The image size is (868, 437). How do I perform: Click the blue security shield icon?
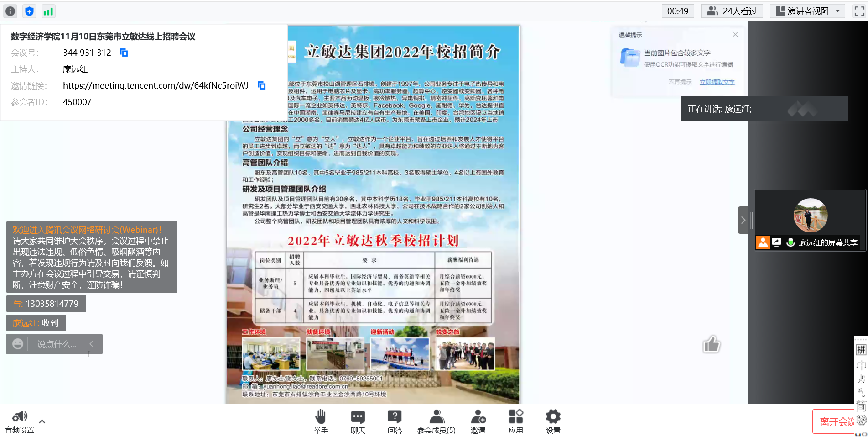(29, 11)
